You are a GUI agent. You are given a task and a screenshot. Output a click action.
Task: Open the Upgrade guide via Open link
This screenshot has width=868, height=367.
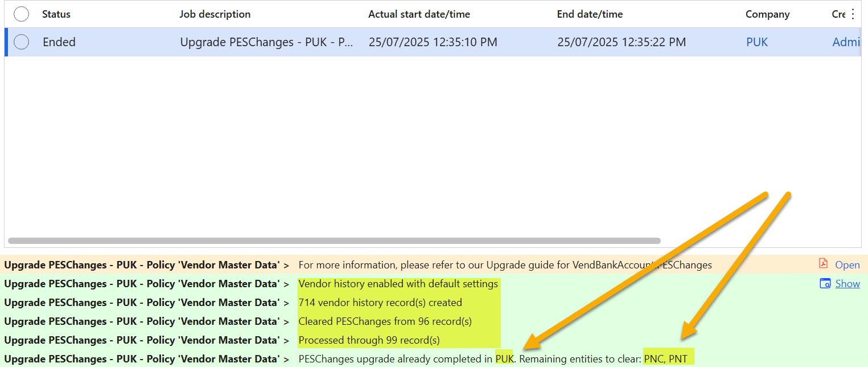tap(848, 264)
